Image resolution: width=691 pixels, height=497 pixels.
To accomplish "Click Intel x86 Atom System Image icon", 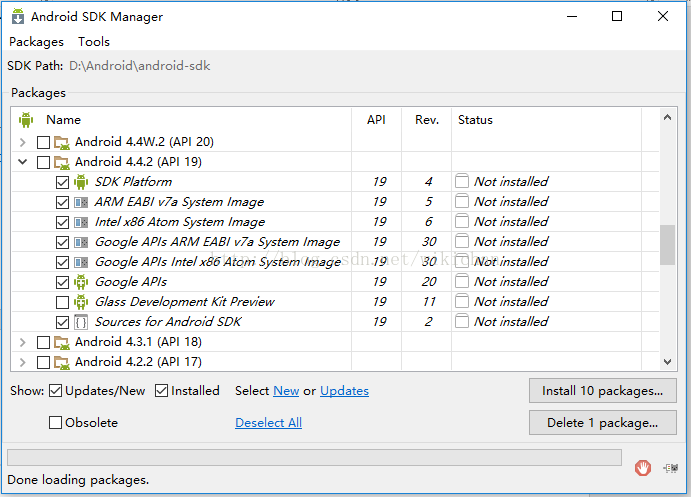I will tap(81, 222).
